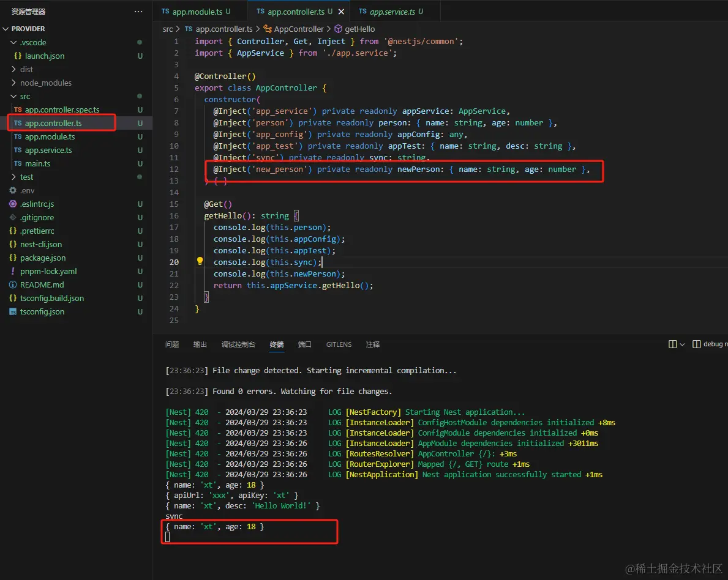Click the README info file icon
The height and width of the screenshot is (580, 728).
(x=13, y=284)
